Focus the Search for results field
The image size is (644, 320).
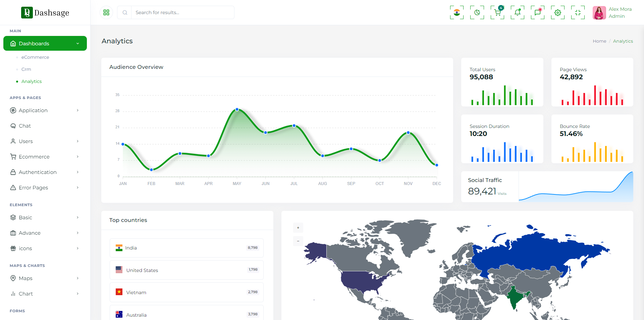[x=182, y=12]
